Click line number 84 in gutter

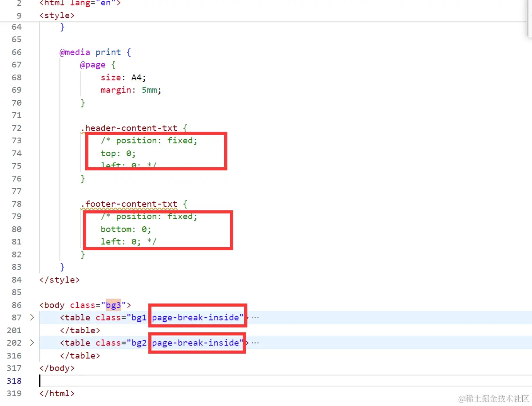click(16, 280)
